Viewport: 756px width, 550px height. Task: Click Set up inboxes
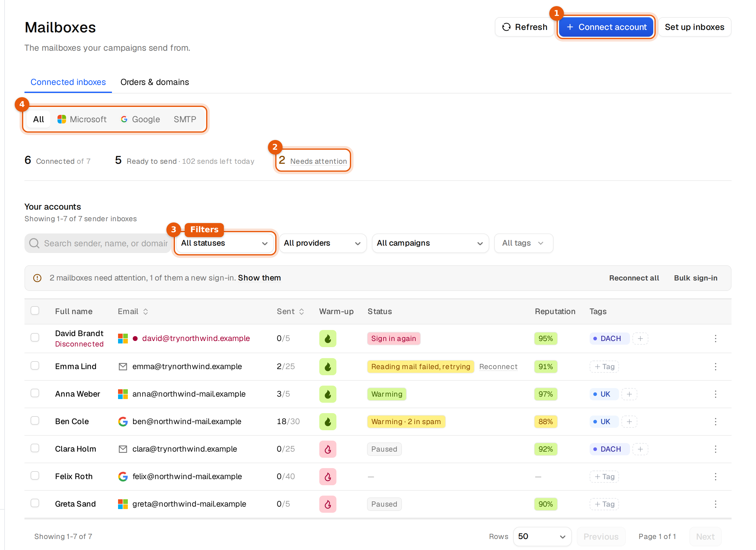click(694, 27)
